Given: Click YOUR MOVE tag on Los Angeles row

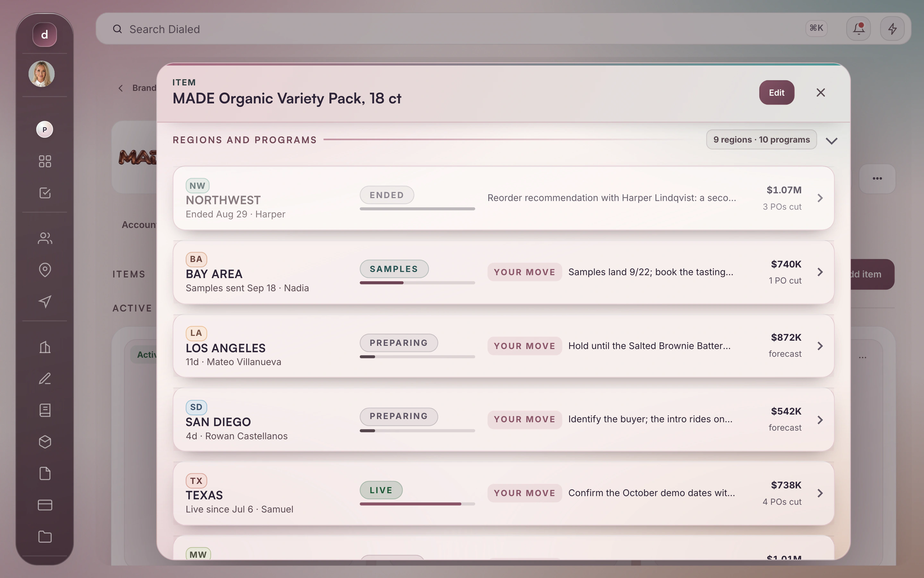Looking at the screenshot, I should pyautogui.click(x=525, y=346).
